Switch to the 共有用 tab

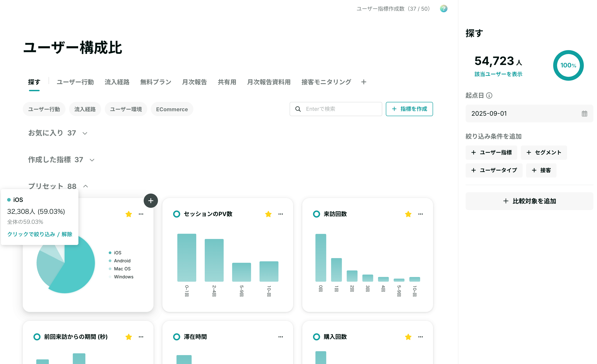tap(227, 82)
